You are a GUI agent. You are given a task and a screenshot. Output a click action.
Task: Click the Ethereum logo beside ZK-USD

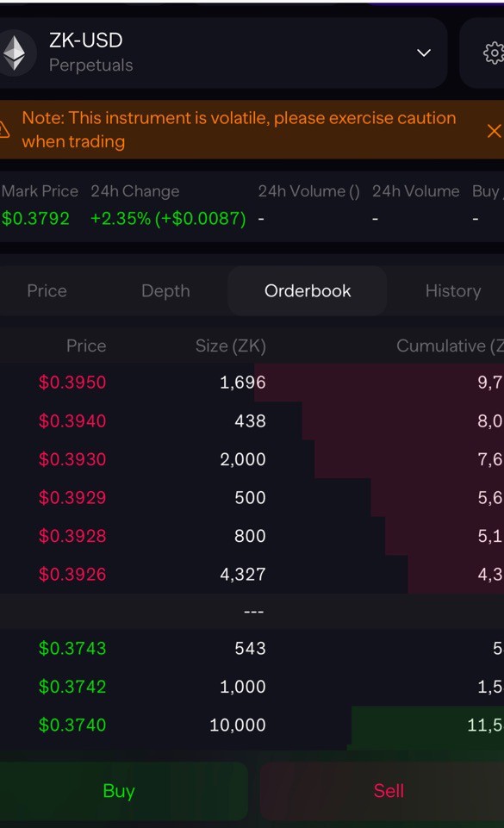[15, 53]
